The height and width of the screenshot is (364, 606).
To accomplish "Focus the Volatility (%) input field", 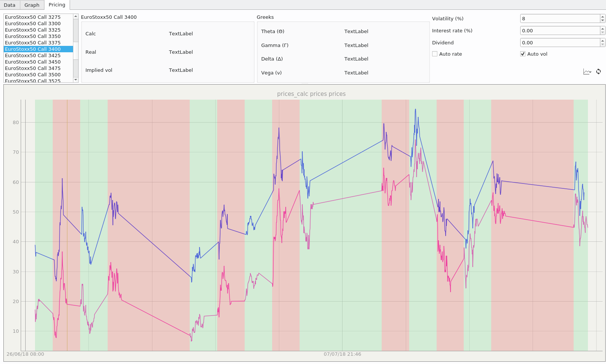I will point(560,18).
